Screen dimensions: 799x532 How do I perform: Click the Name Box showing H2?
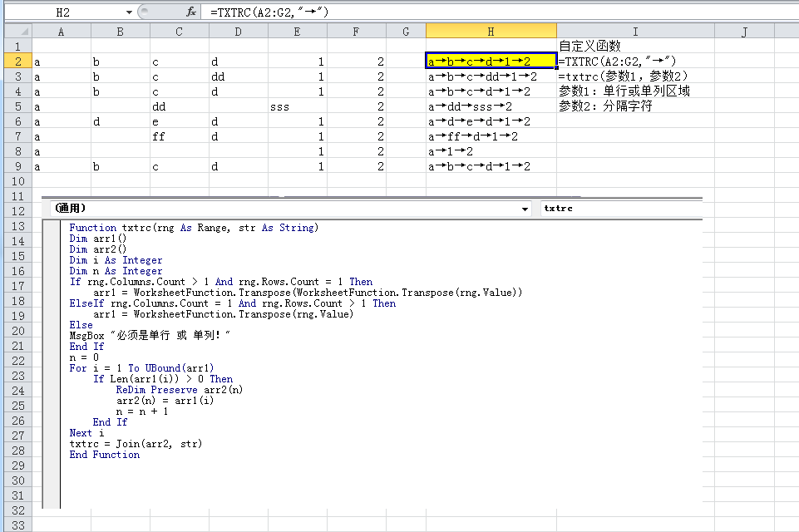64,12
